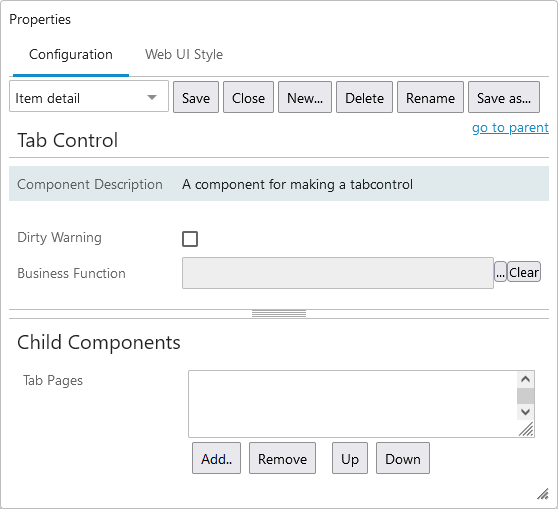
Task: Click the Tab Pages scroll down arrow
Action: tap(525, 412)
